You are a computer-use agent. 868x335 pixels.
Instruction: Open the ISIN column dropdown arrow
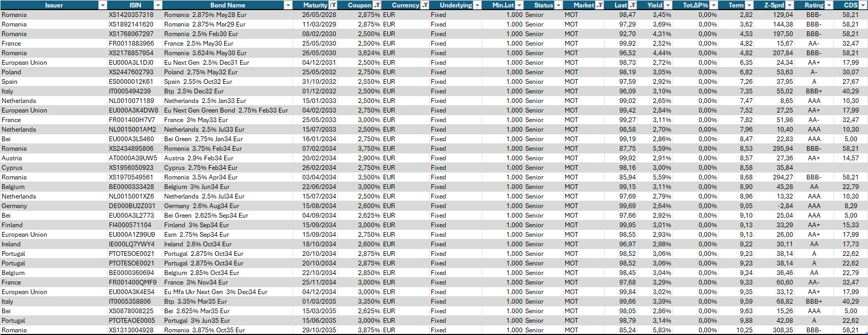point(157,5)
